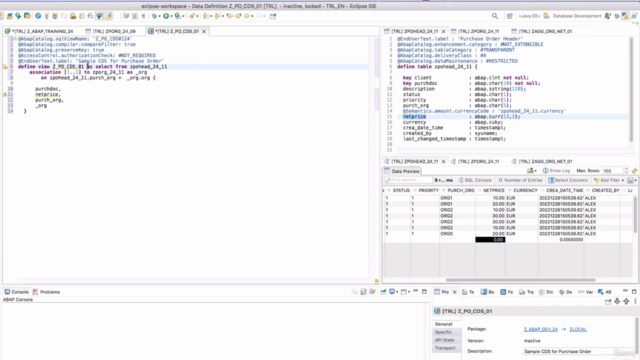Click the show whitespace pilcrow icon
This screenshot has width=640, height=360.
pyautogui.click(x=143, y=16)
